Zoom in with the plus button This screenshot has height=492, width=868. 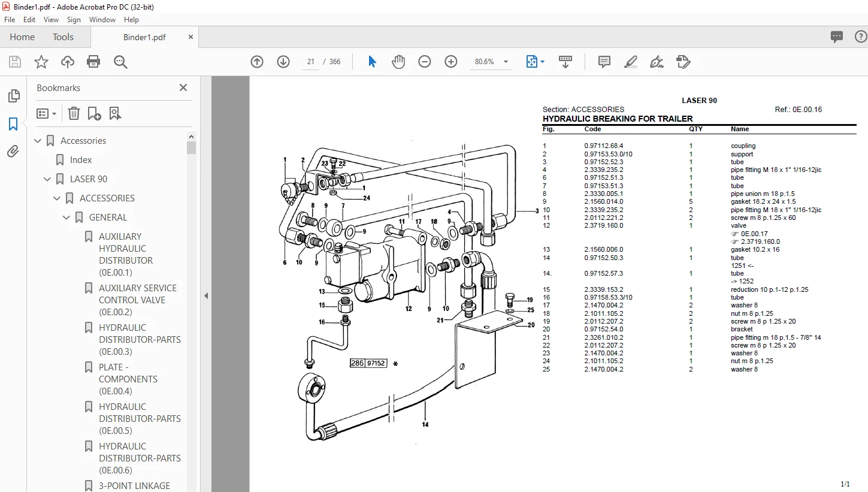(451, 62)
